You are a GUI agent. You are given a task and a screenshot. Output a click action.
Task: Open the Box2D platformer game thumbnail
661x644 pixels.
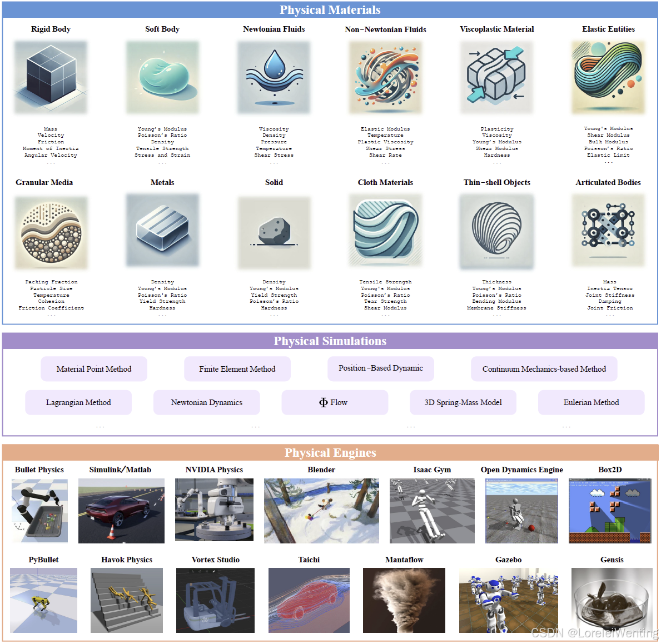pos(609,511)
